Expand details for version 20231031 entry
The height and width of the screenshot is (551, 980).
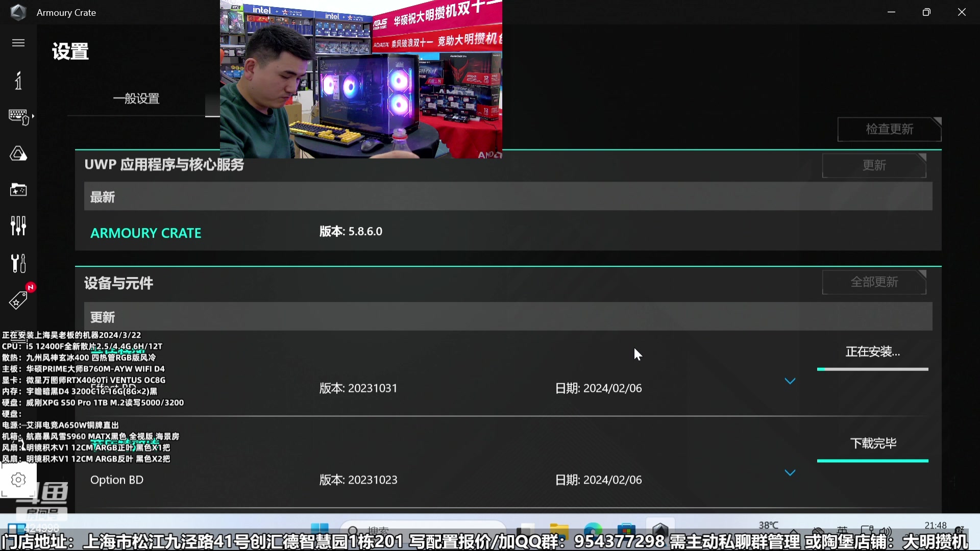click(790, 380)
